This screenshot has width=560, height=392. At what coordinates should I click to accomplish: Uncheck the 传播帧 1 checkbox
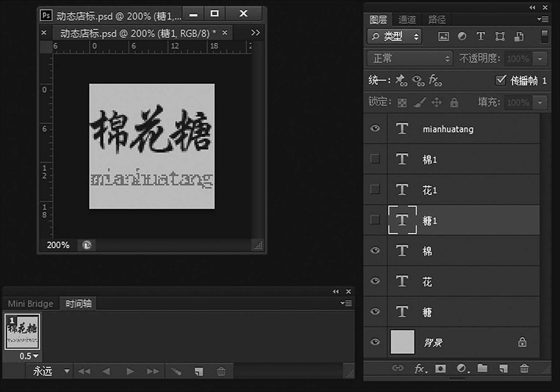[501, 80]
